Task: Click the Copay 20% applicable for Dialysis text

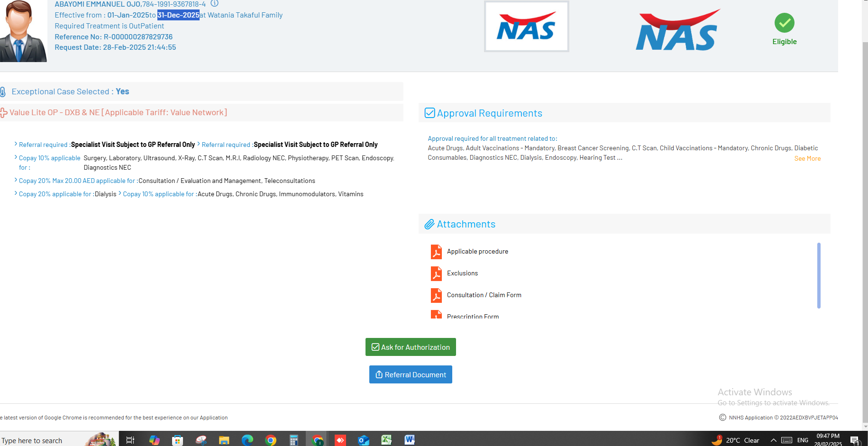Action: pos(67,194)
